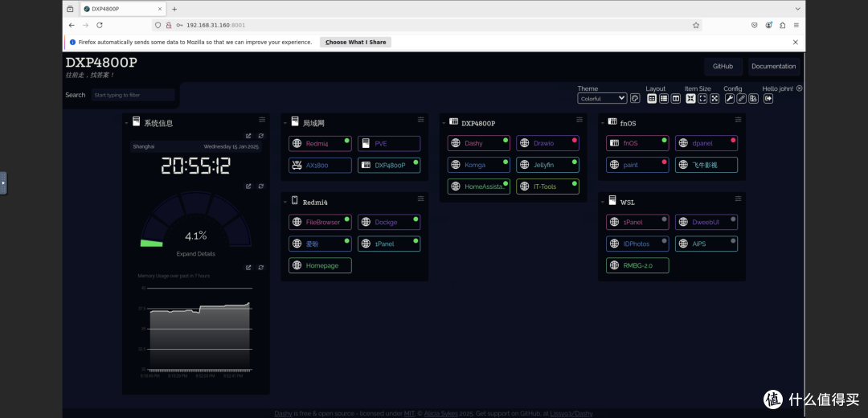Viewport: 868px width, 418px height.
Task: Click the logout icon
Action: [x=768, y=99]
